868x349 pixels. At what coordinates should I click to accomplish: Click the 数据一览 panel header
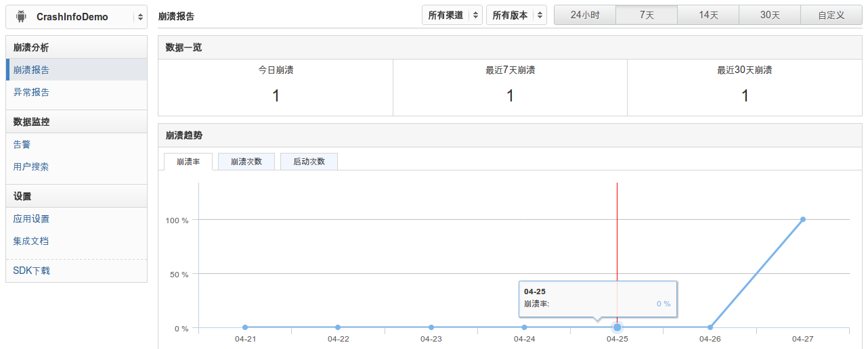(x=510, y=47)
